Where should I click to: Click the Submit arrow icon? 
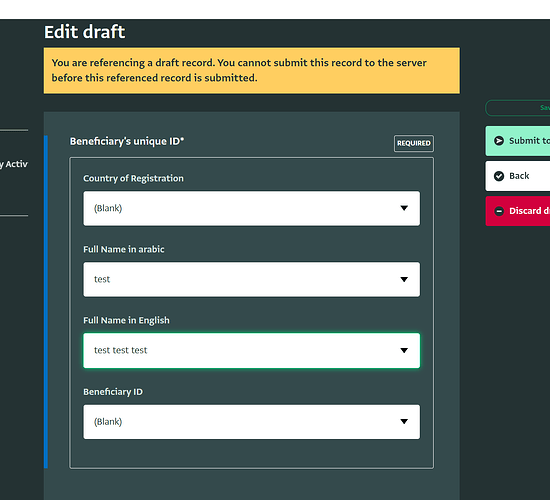point(499,141)
